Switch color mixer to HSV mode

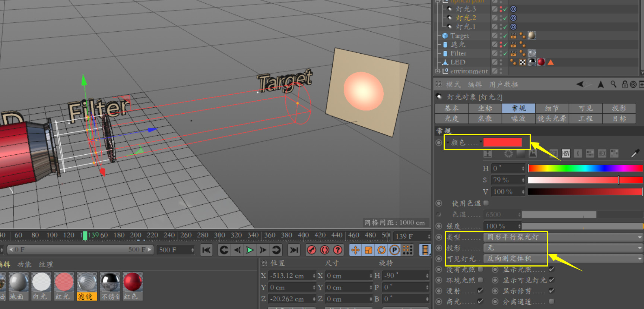point(566,154)
